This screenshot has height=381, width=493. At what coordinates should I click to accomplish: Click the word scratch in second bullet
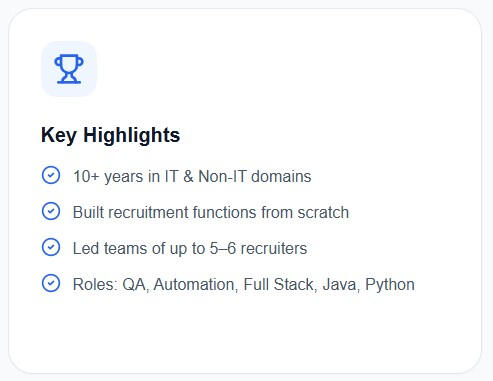pyautogui.click(x=323, y=212)
